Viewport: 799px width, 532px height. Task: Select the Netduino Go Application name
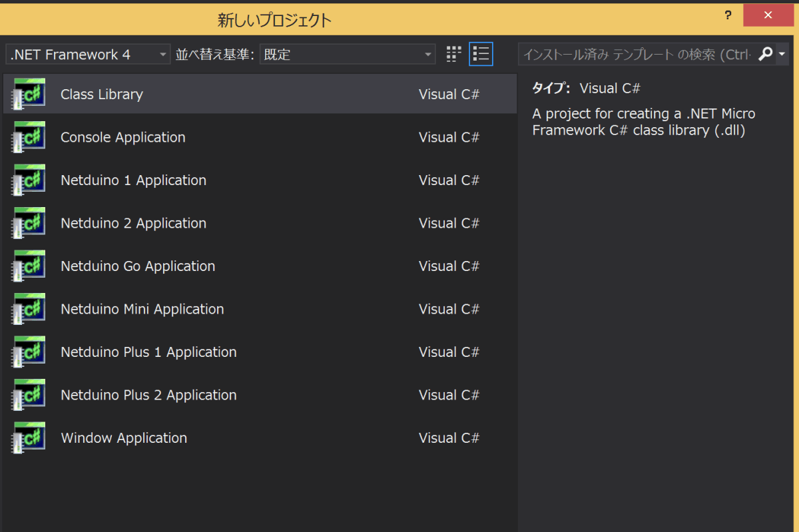(138, 266)
